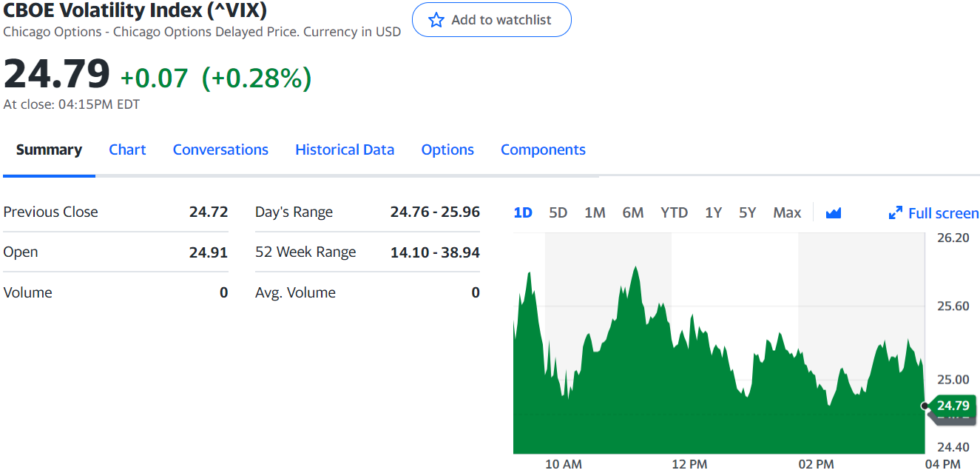Click the Open value 24.91
Screen dimensions: 980x473
pyautogui.click(x=209, y=252)
